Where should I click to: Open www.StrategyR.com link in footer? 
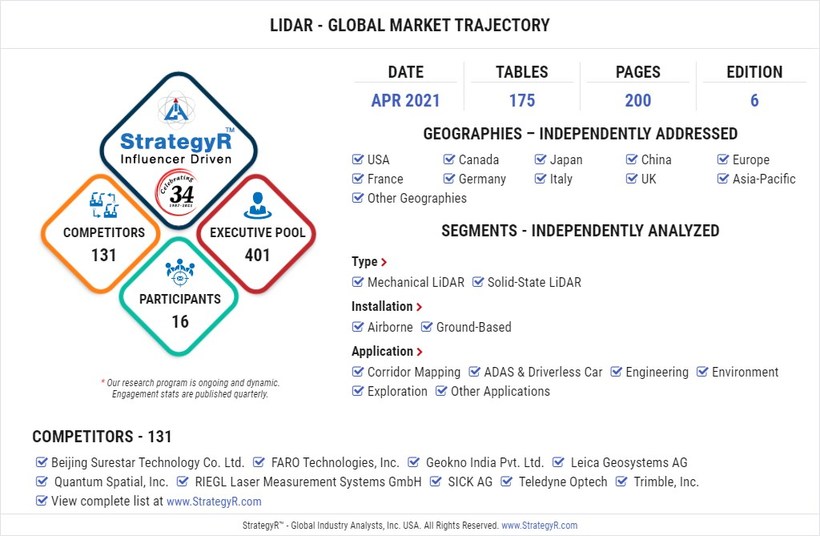click(x=539, y=526)
